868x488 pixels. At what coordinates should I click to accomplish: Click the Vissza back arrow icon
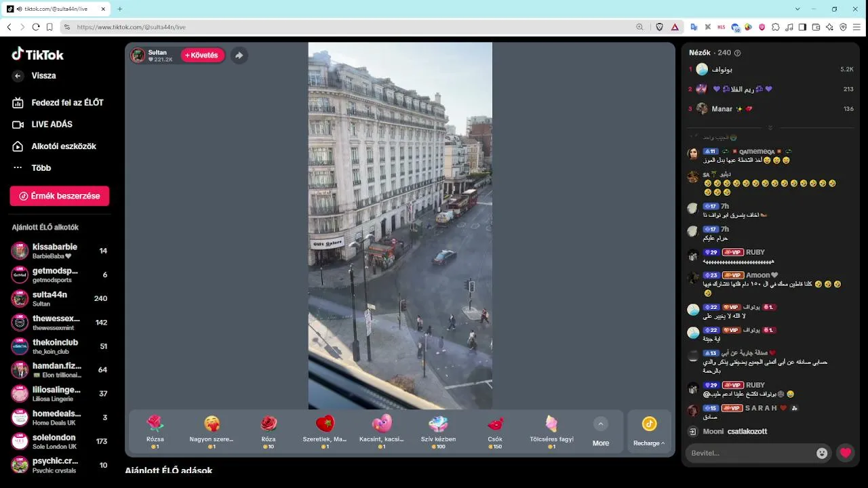(18, 76)
